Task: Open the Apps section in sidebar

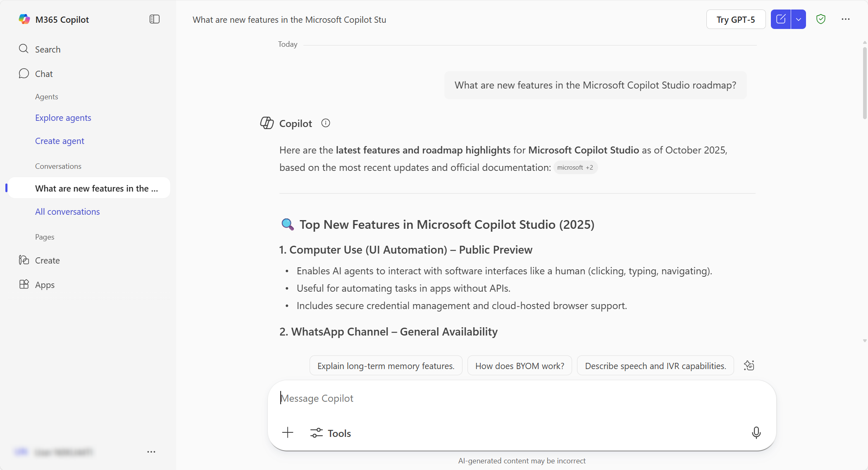Action: pos(45,285)
